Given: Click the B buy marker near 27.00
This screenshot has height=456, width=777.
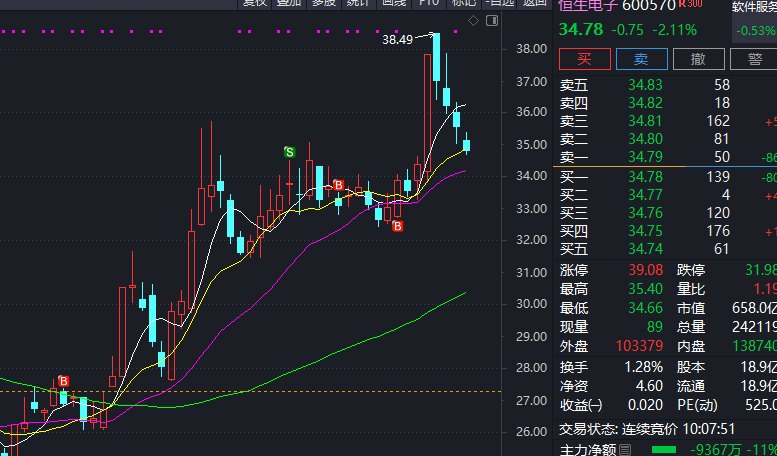Looking at the screenshot, I should 63,381.
